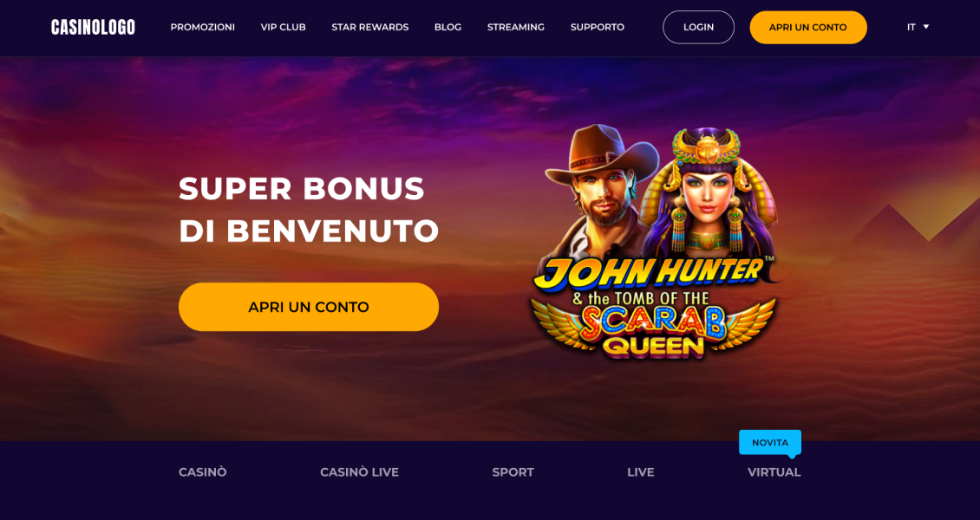Click header Apri un conto button
The width and height of the screenshot is (980, 520).
coord(808,28)
